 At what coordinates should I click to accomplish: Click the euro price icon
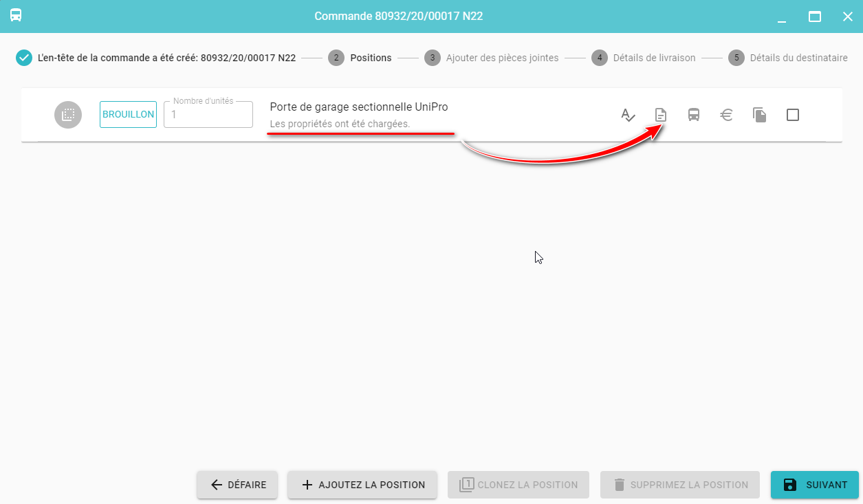point(726,115)
